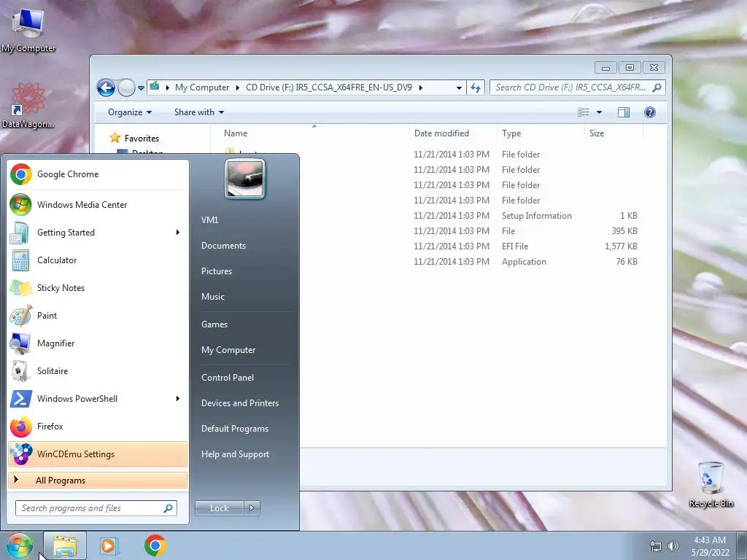The image size is (747, 560).
Task: Select the Recycle Bin desktop icon
Action: click(x=711, y=484)
